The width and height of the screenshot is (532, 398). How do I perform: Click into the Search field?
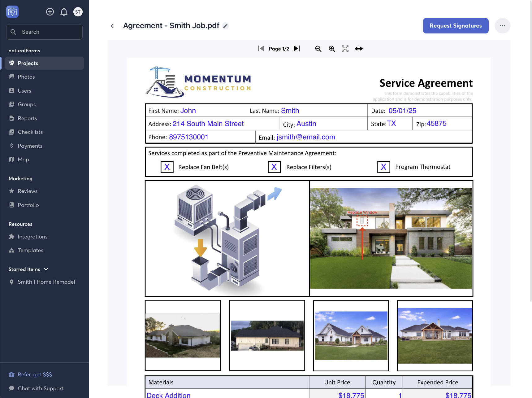(x=44, y=32)
